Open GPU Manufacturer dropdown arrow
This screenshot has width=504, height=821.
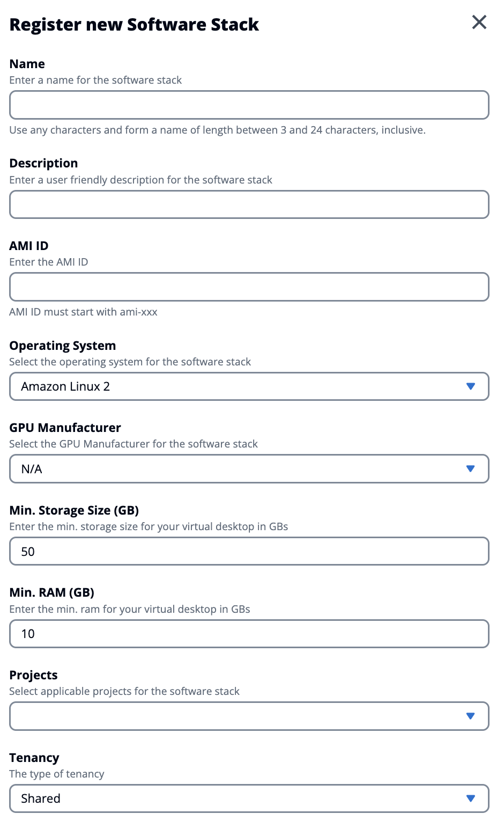pyautogui.click(x=470, y=469)
